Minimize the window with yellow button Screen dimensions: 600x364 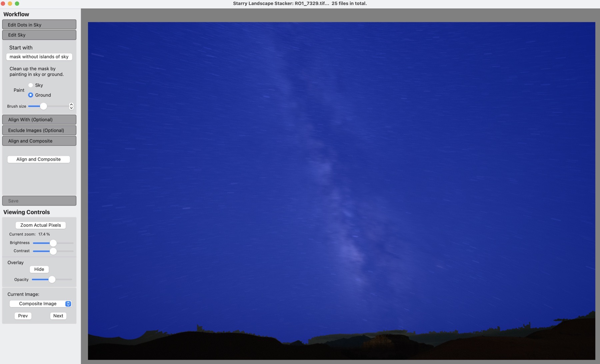[x=10, y=3]
